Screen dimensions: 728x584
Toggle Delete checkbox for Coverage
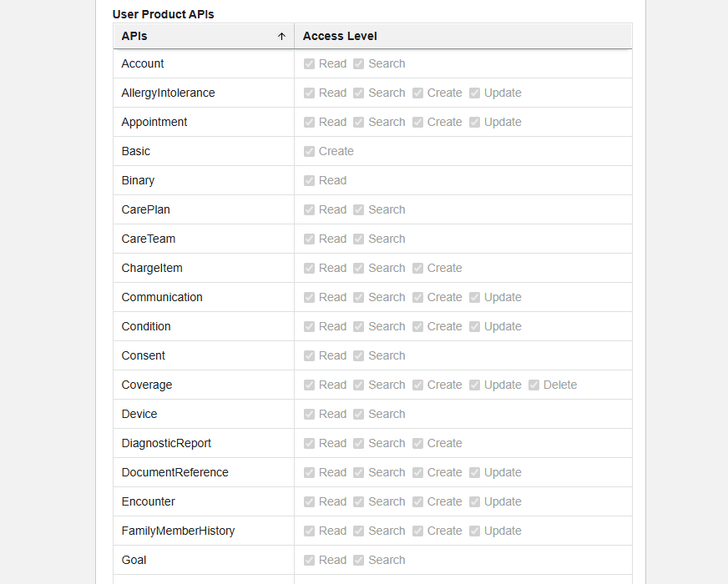pos(534,385)
